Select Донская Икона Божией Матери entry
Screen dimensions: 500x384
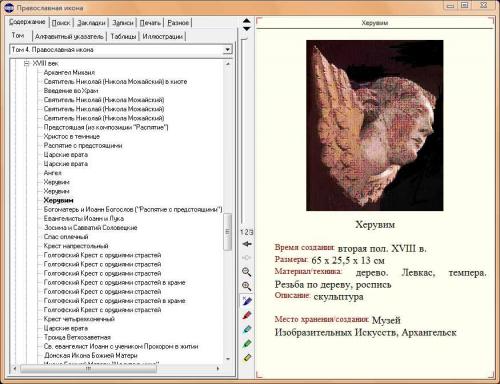point(91,356)
